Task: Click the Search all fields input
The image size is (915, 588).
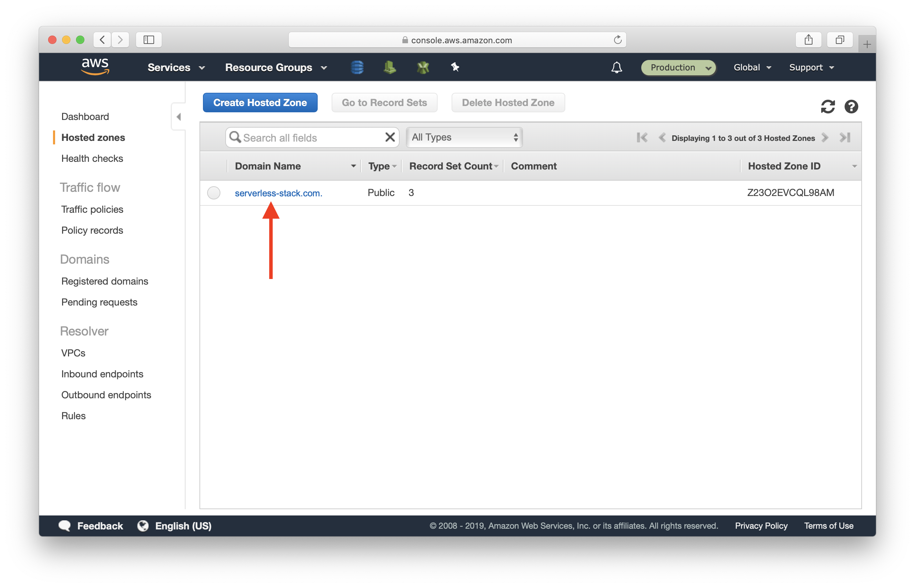Action: coord(311,137)
